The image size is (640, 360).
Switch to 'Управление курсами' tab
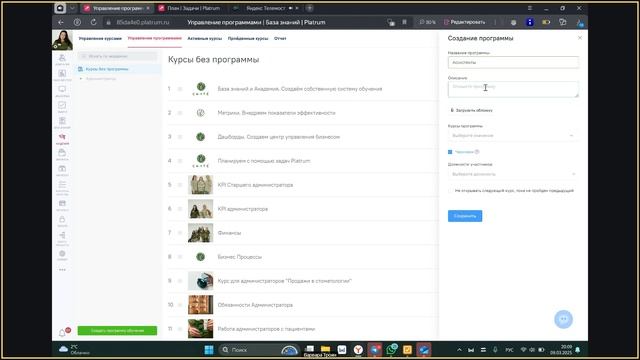pos(100,38)
